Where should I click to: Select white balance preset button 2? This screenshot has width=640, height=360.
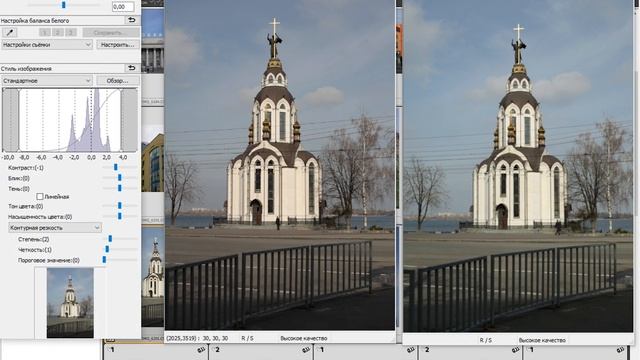[x=58, y=32]
